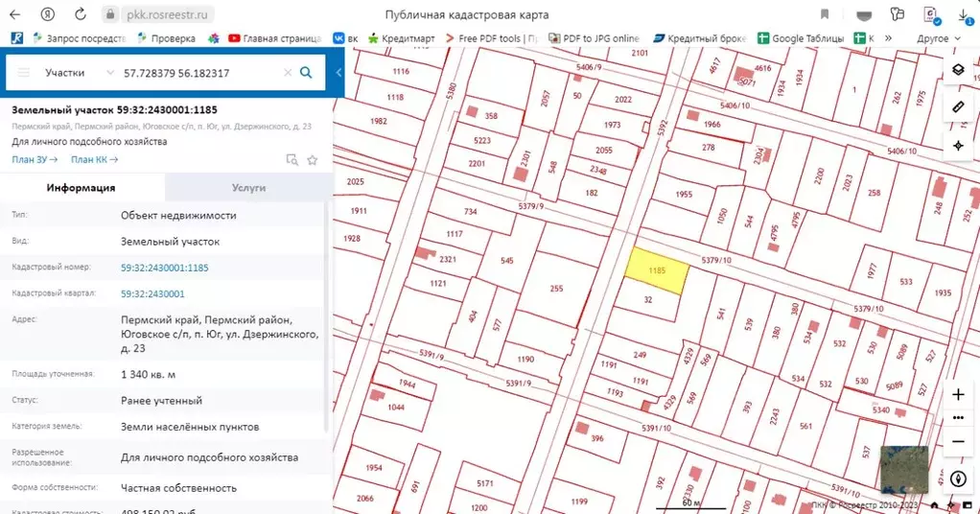This screenshot has height=514, width=980.
Task: Expand 'Другое' bookmarks folder
Action: click(x=939, y=38)
